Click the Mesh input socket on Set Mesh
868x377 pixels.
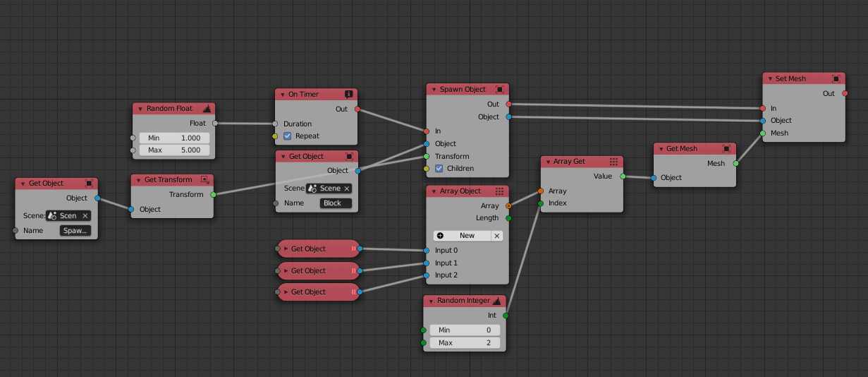pos(763,133)
